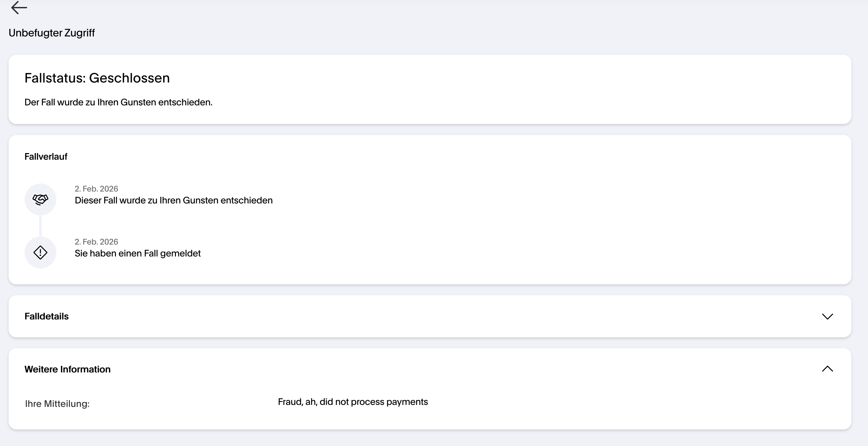The height and width of the screenshot is (446, 868).
Task: Click the Fallverlauf heading
Action: (46, 157)
